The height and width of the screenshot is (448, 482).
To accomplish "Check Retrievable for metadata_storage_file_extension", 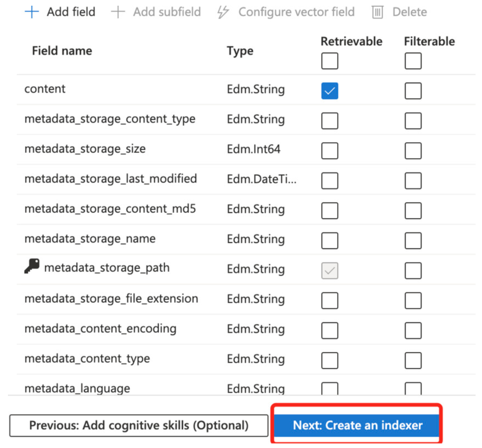I will coord(329,301).
